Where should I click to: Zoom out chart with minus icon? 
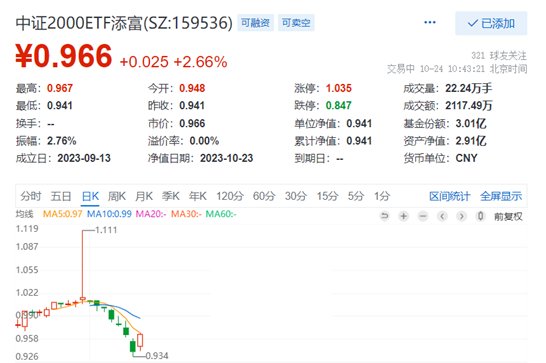(423, 216)
